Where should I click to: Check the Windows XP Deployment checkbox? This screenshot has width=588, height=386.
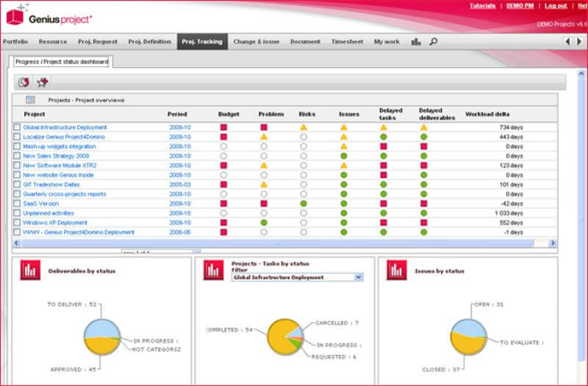pos(17,223)
